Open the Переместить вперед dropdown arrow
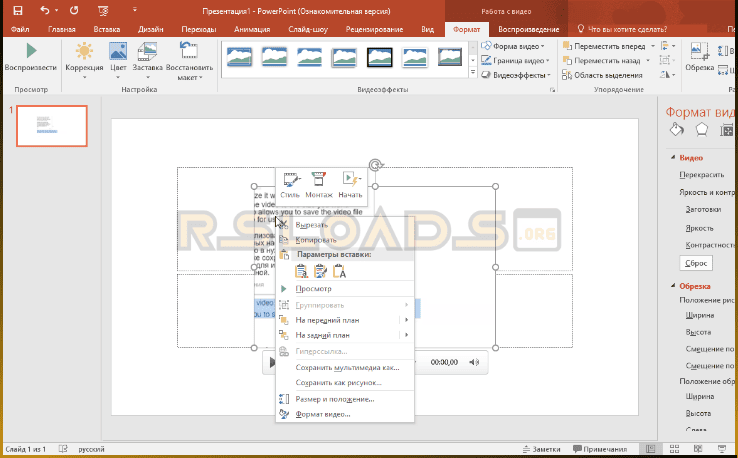 click(653, 46)
